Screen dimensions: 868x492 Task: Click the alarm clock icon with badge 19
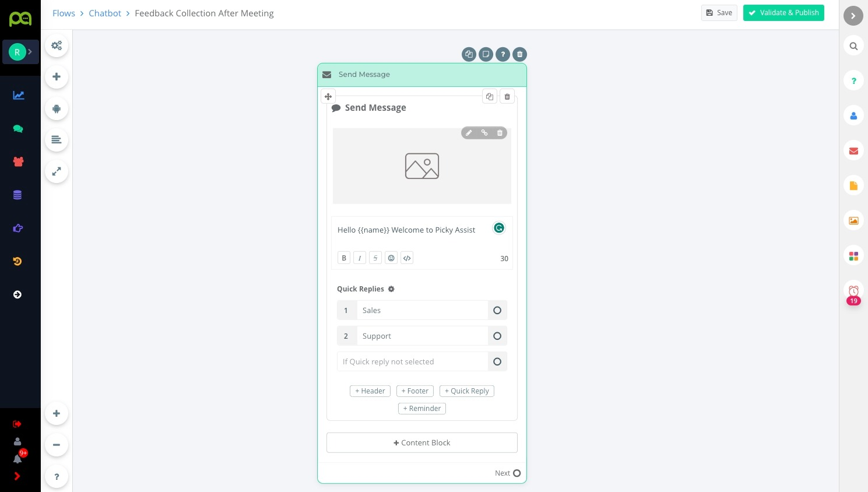coord(853,291)
